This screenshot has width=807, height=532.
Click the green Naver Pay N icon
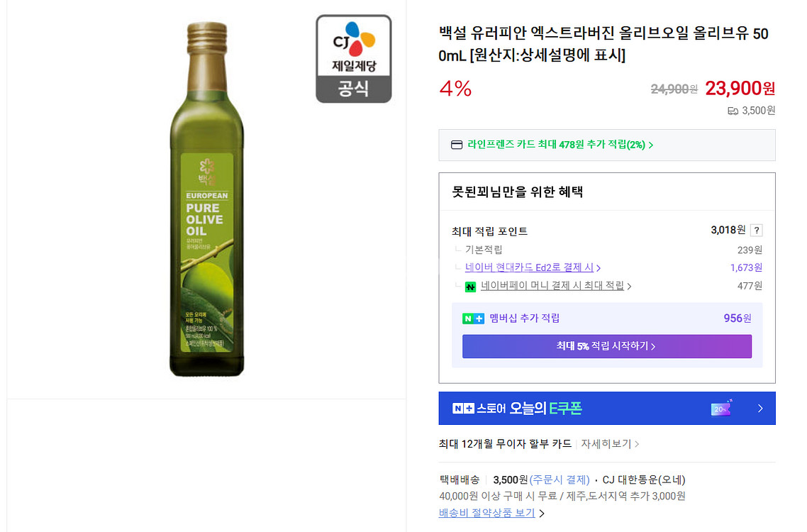(x=470, y=287)
